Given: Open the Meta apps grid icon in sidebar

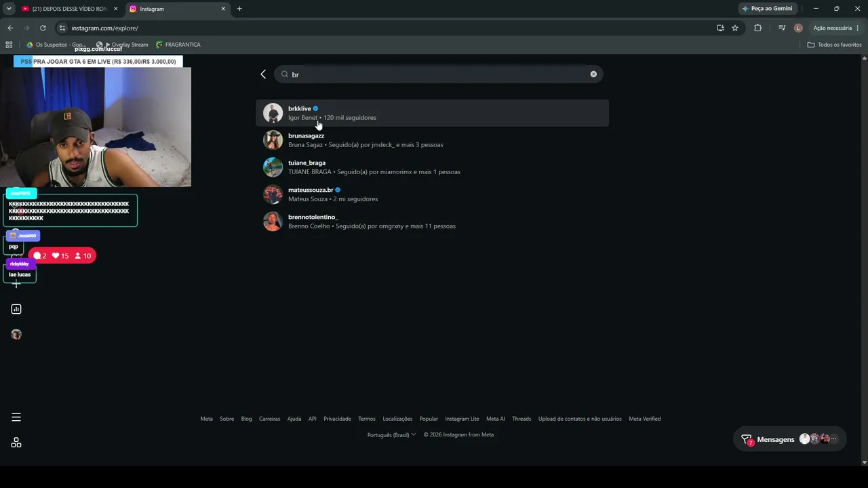Looking at the screenshot, I should point(16,443).
